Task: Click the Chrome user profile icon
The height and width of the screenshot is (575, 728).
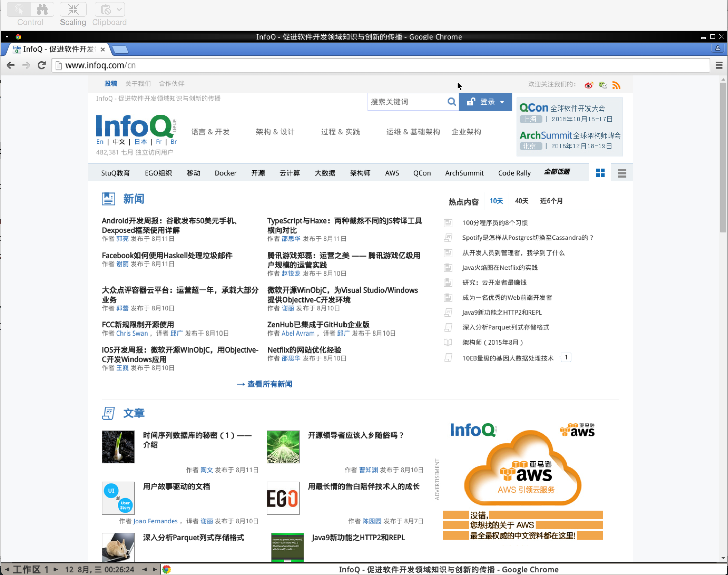Action: [718, 48]
